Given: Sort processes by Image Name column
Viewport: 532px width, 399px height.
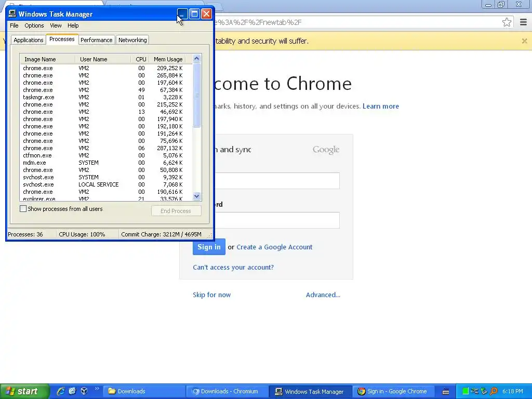Looking at the screenshot, I should 47,59.
